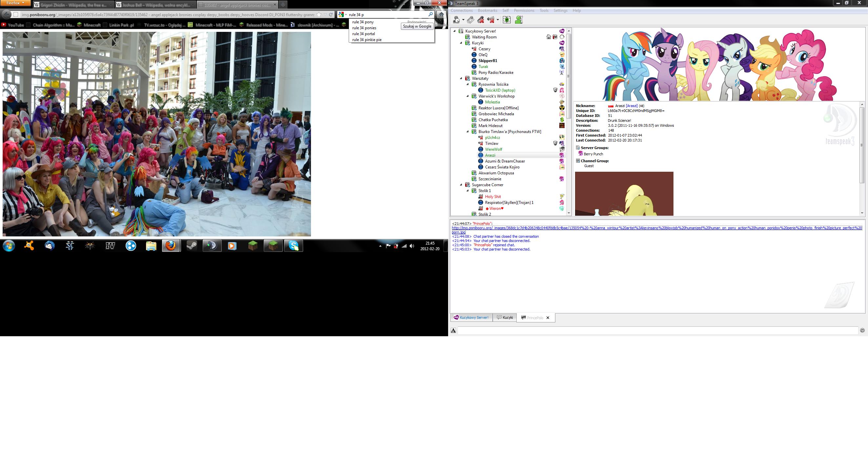Reload the page in Firefox
The image size is (868, 461).
[331, 14]
